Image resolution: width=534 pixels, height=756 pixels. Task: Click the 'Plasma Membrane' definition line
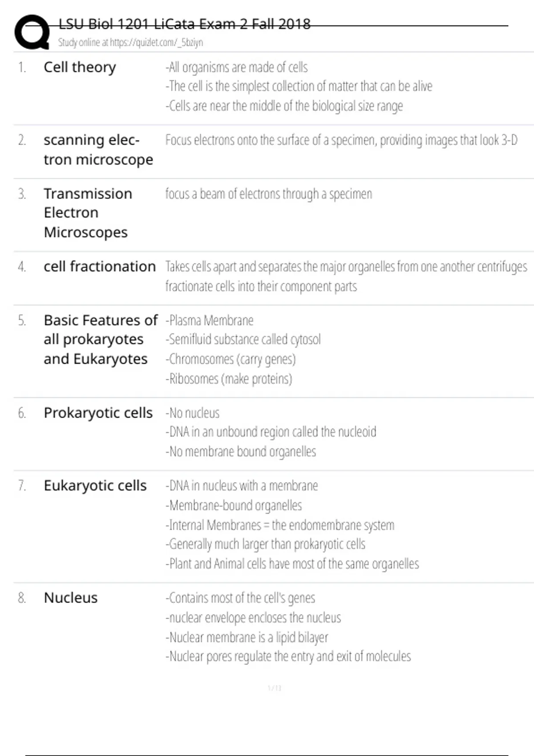click(209, 320)
